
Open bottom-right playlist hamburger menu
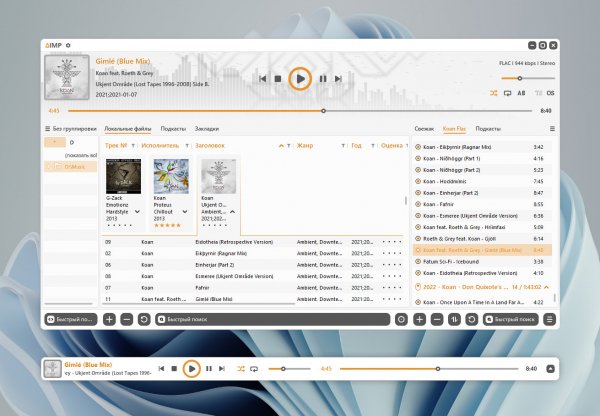point(549,319)
